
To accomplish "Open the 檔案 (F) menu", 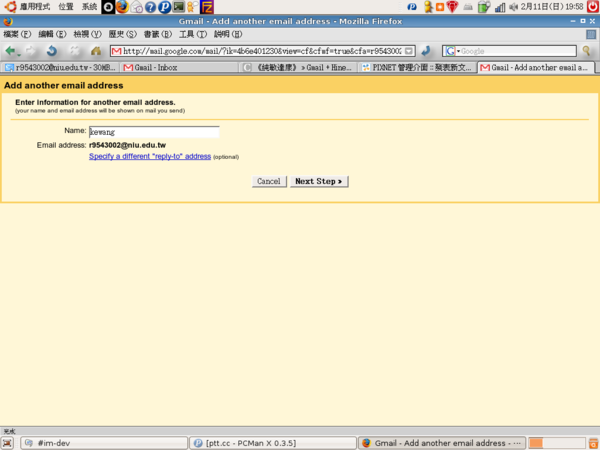I will point(17,34).
